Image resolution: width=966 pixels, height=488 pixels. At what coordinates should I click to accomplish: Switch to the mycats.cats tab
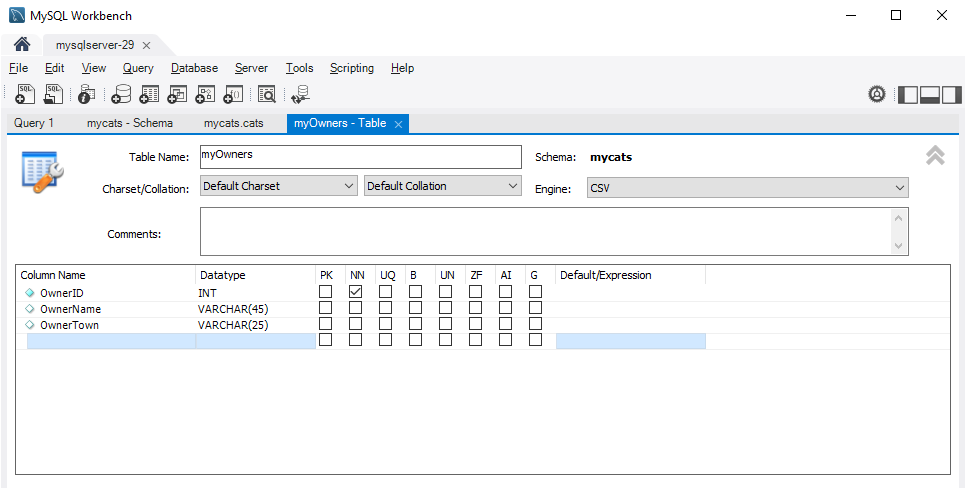(233, 123)
